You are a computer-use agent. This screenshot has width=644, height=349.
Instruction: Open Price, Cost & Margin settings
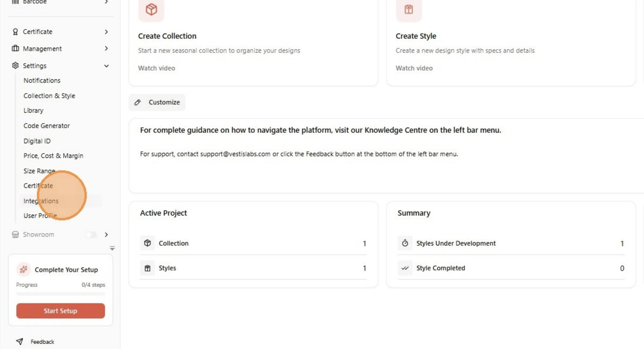53,156
